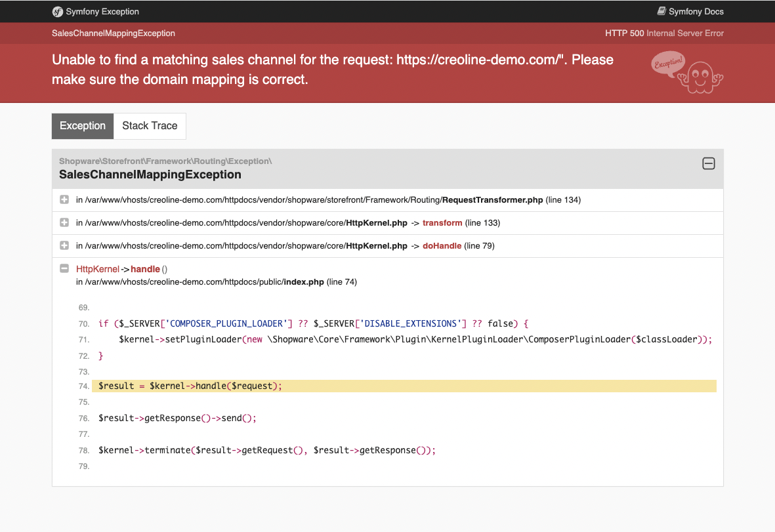Screen dimensions: 775x532
Task: Click highlighted code line 74 $kernel->handle
Action: tap(404, 386)
